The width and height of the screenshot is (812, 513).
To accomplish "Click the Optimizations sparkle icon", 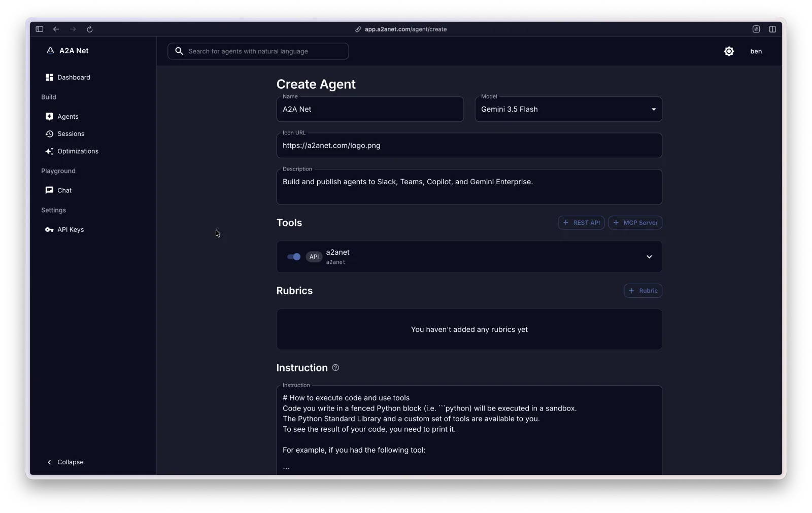I will [x=49, y=151].
